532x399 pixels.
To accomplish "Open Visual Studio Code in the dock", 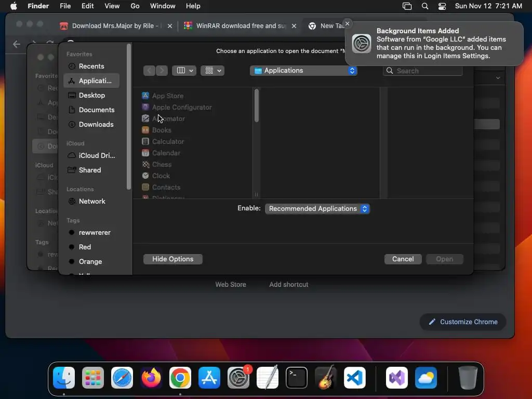I will click(354, 378).
